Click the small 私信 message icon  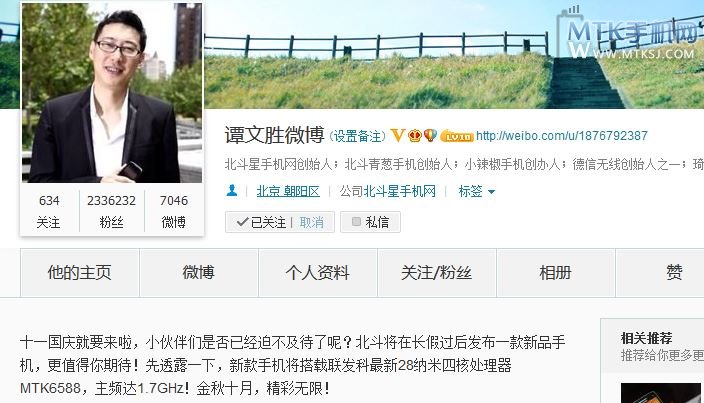(356, 221)
